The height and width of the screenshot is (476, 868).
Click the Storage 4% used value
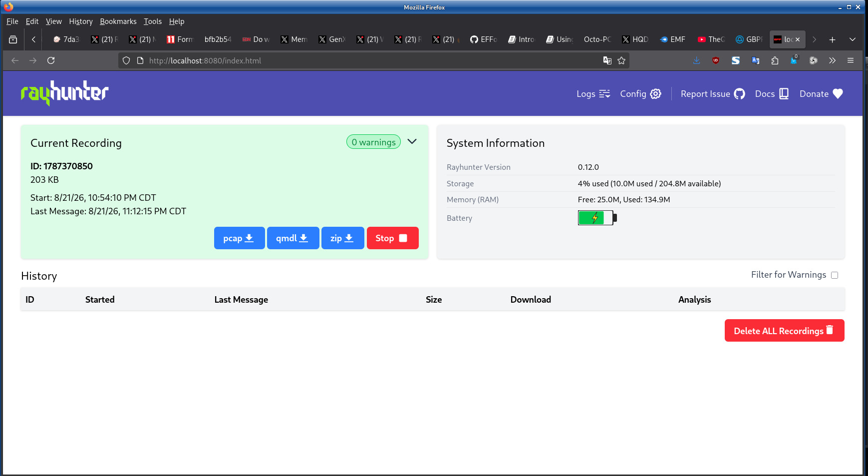pyautogui.click(x=649, y=184)
